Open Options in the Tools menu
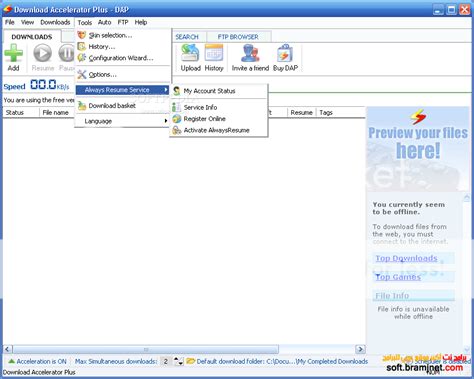 pyautogui.click(x=122, y=74)
